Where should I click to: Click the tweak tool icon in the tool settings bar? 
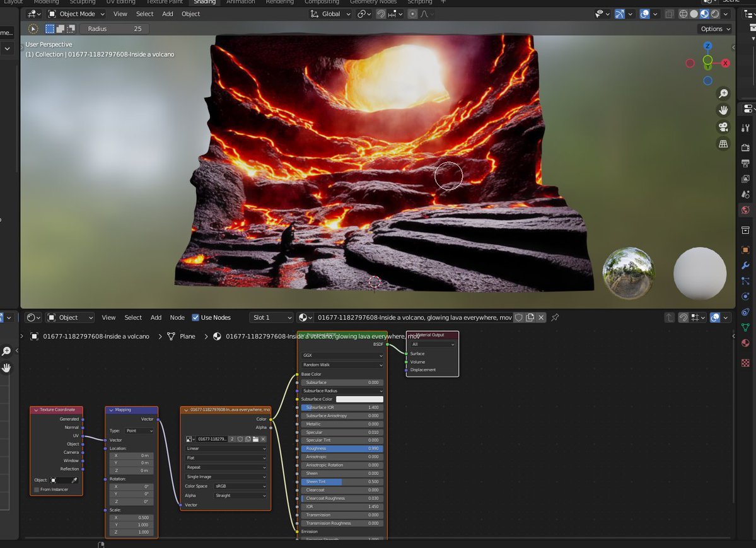33,29
